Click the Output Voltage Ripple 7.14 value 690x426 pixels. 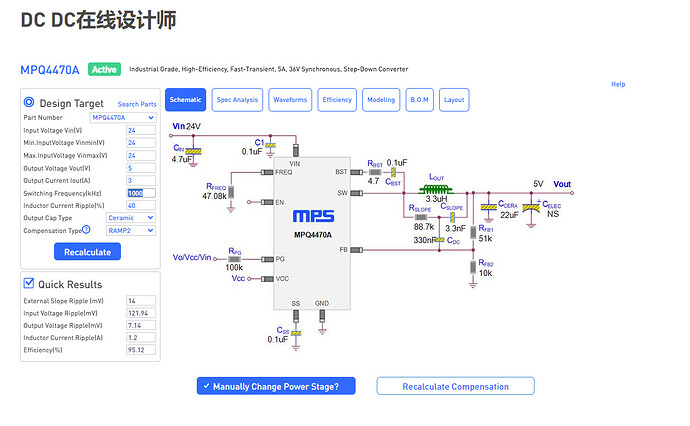coord(141,325)
